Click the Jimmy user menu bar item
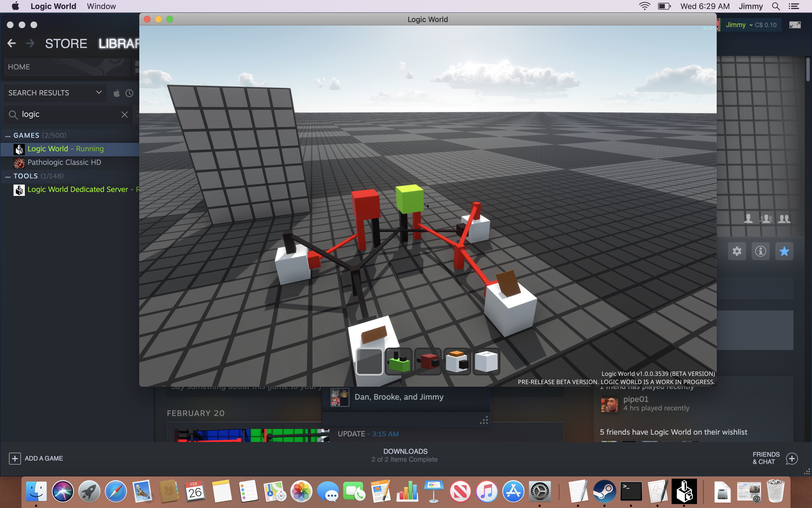The width and height of the screenshot is (812, 508). pyautogui.click(x=751, y=6)
